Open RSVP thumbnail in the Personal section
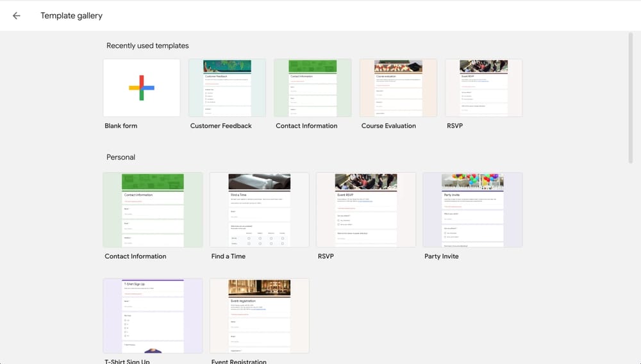This screenshot has width=641, height=364. [x=366, y=210]
